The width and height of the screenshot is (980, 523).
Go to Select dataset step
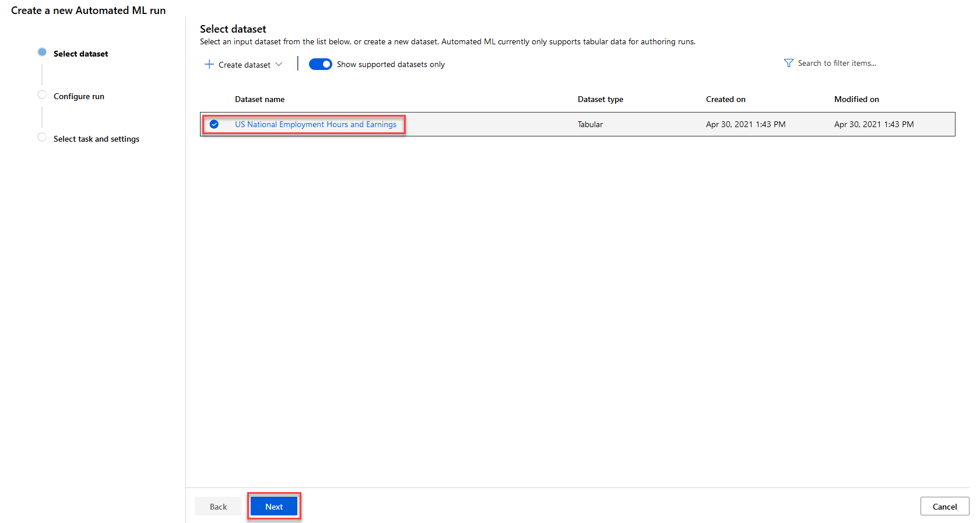pos(80,54)
